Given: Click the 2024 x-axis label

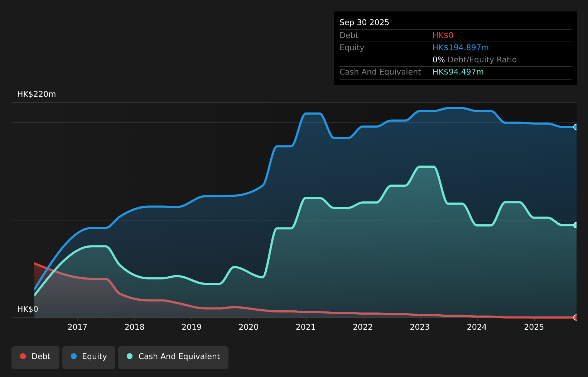Looking at the screenshot, I should click(477, 327).
